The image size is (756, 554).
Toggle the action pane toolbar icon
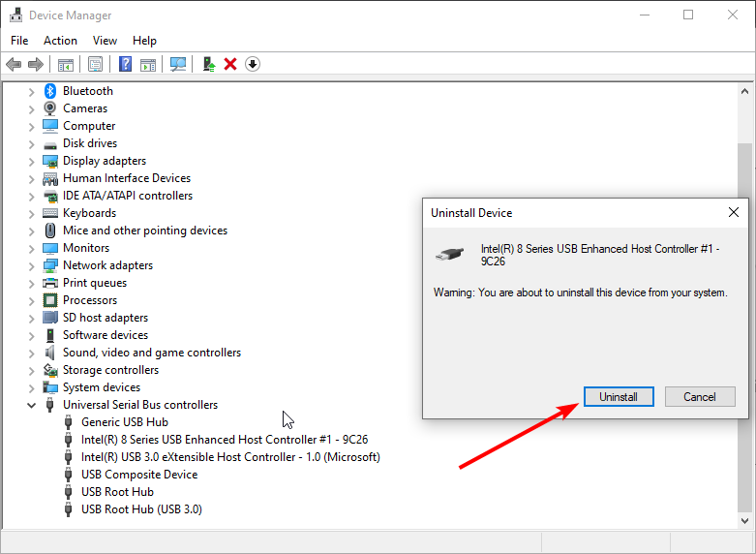tap(148, 64)
